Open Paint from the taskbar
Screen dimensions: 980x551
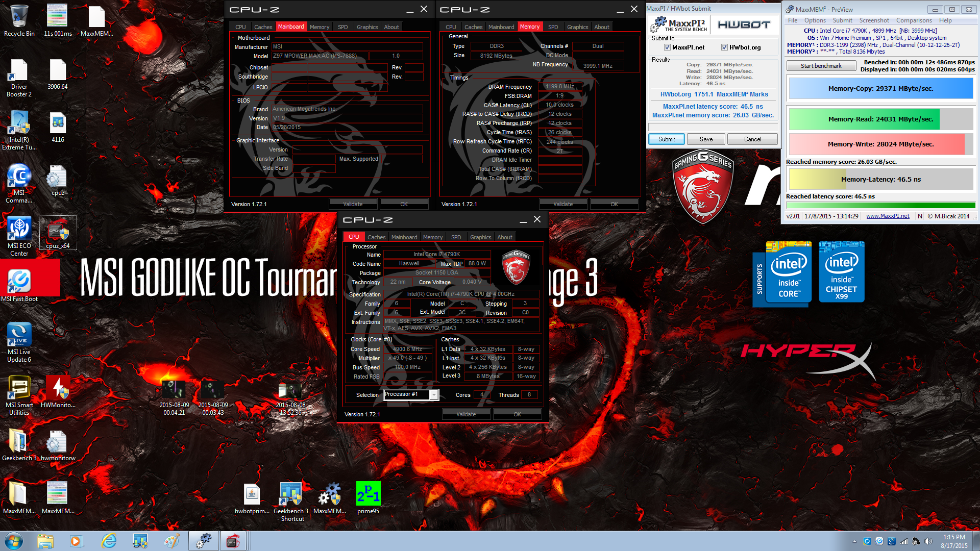[171, 541]
